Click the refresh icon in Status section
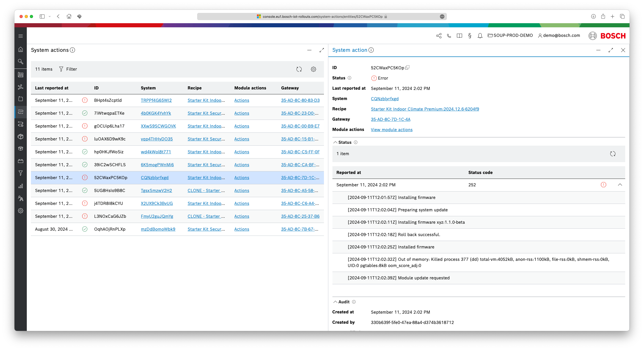The height and width of the screenshot is (350, 644). pyautogui.click(x=613, y=154)
